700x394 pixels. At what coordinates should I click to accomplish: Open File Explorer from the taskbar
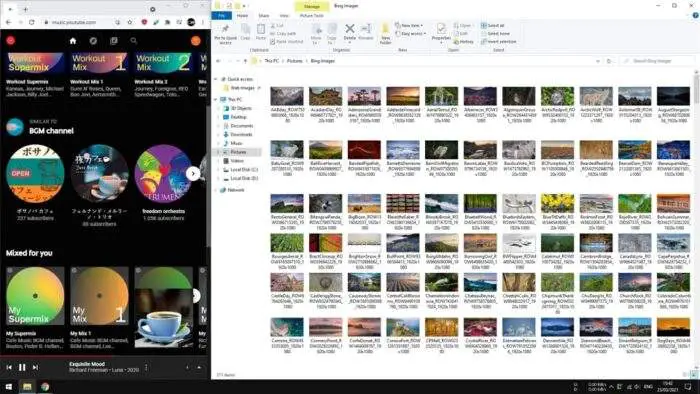point(27,386)
